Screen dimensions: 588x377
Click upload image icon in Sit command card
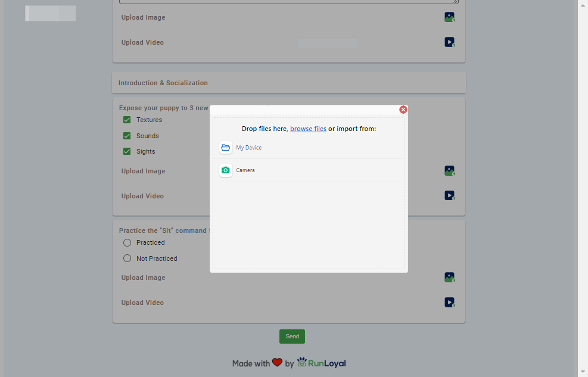(450, 278)
